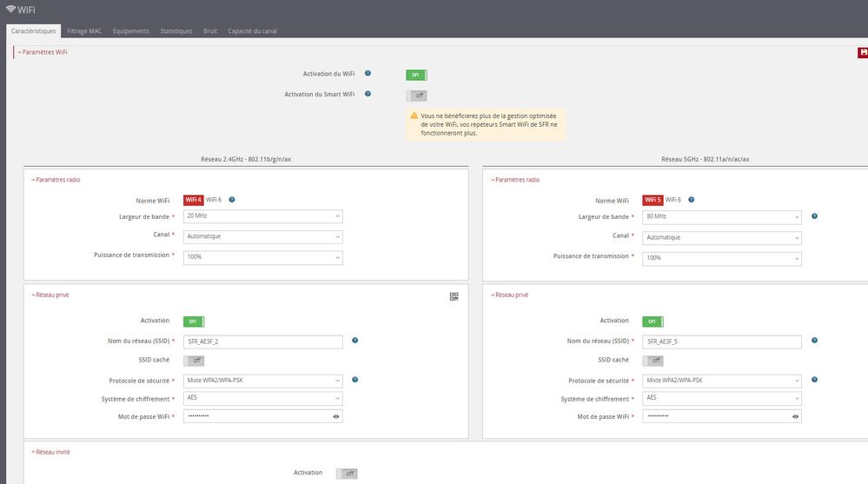868x484 pixels.
Task: Expand the 2.4GHz Protocole de sécurité dropdown
Action: pyautogui.click(x=263, y=381)
